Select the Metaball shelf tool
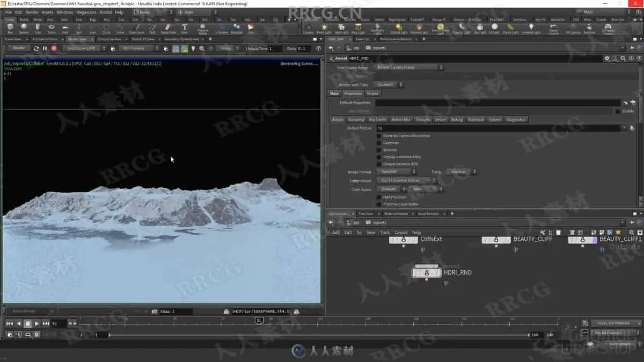The image size is (644, 362). pos(237,28)
